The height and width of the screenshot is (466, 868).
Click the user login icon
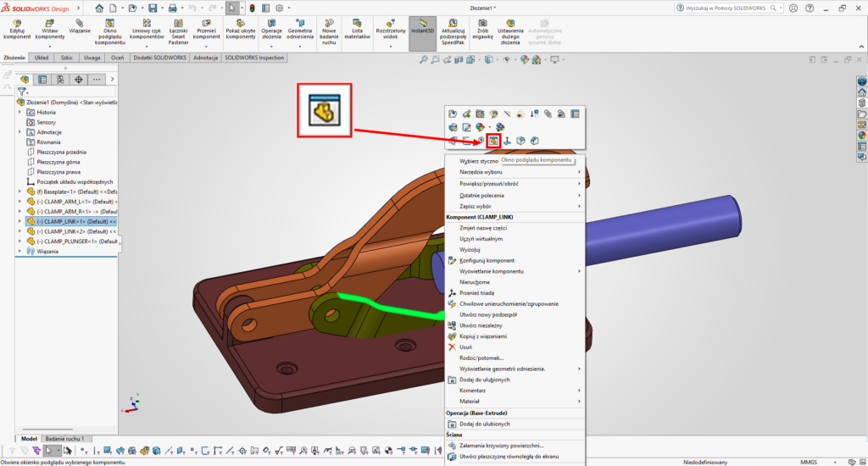793,8
